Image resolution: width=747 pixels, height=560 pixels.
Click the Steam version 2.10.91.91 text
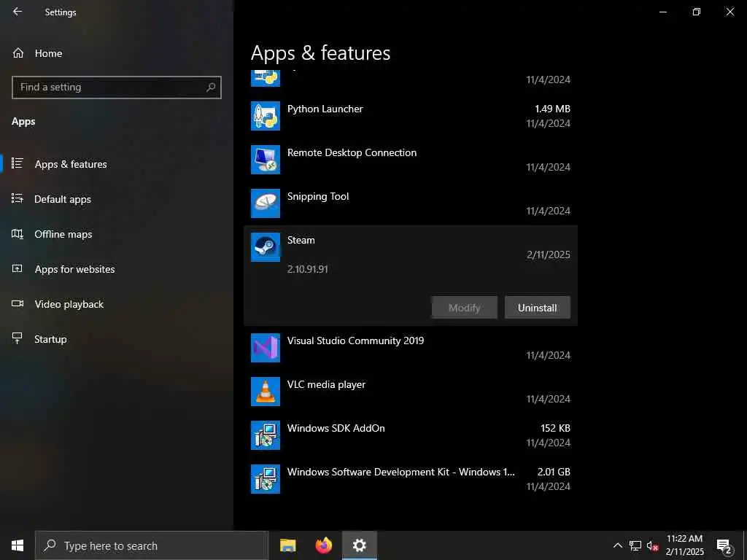pos(307,269)
